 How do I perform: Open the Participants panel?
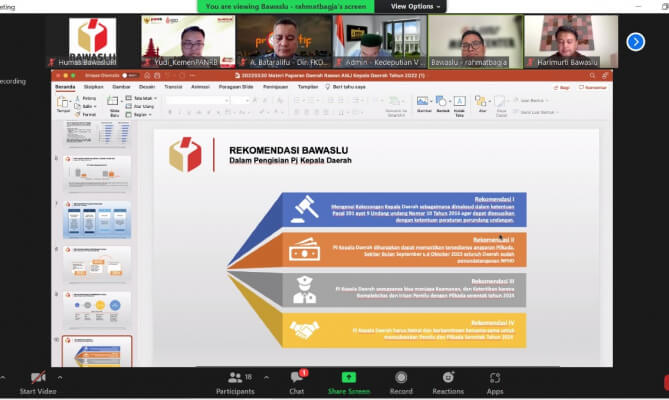[x=235, y=378]
